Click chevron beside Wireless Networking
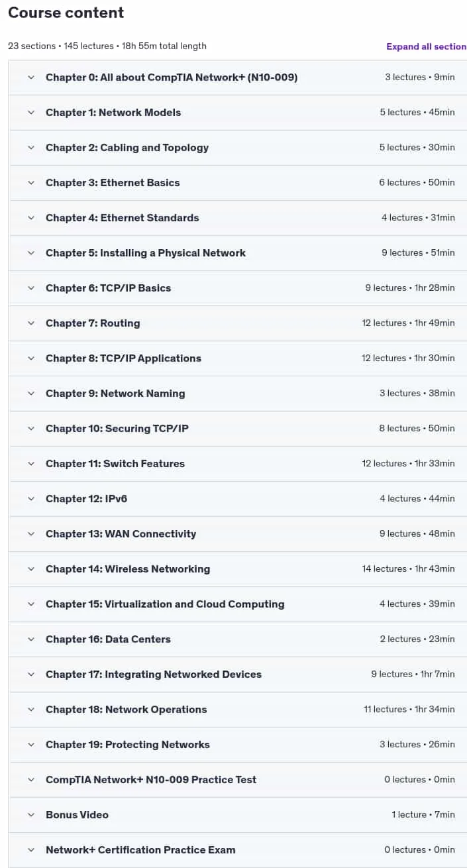 click(30, 569)
